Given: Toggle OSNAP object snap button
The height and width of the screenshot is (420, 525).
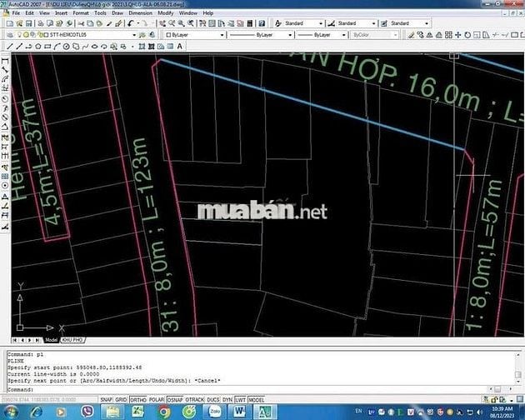Looking at the screenshot, I should click(x=175, y=400).
